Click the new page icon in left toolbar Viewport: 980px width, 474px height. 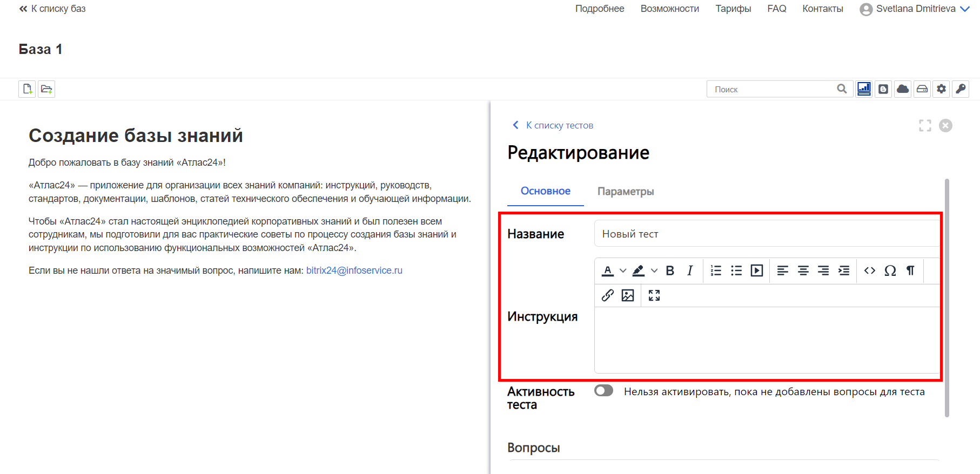pyautogui.click(x=27, y=89)
